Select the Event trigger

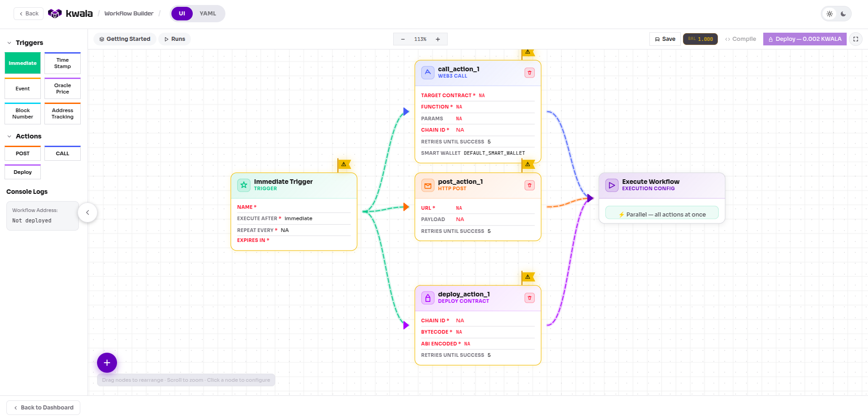click(23, 89)
